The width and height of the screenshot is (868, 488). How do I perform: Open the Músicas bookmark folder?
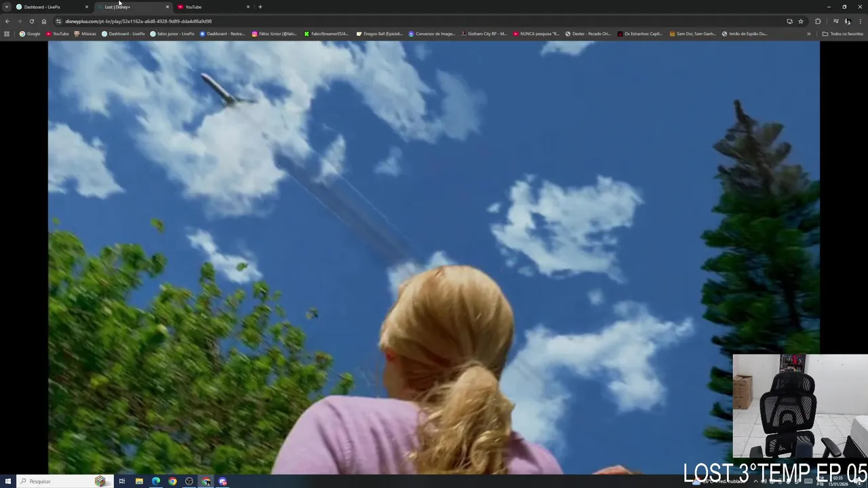coord(85,33)
